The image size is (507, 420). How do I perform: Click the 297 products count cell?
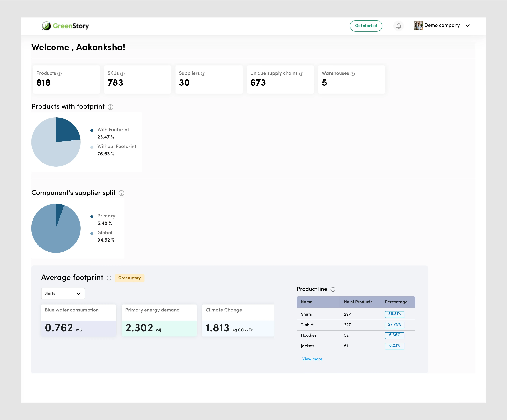[x=347, y=314]
